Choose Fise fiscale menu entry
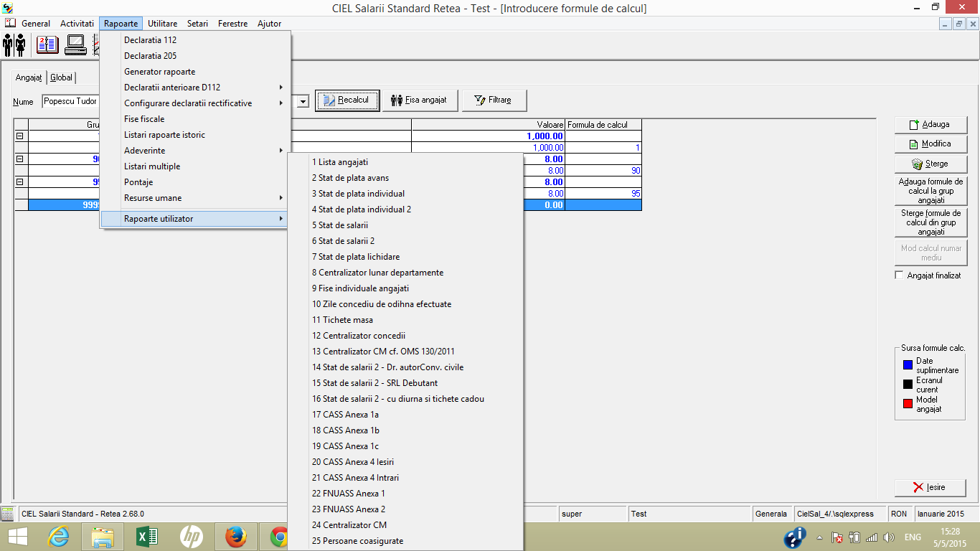980x551 pixels. [x=196, y=119]
